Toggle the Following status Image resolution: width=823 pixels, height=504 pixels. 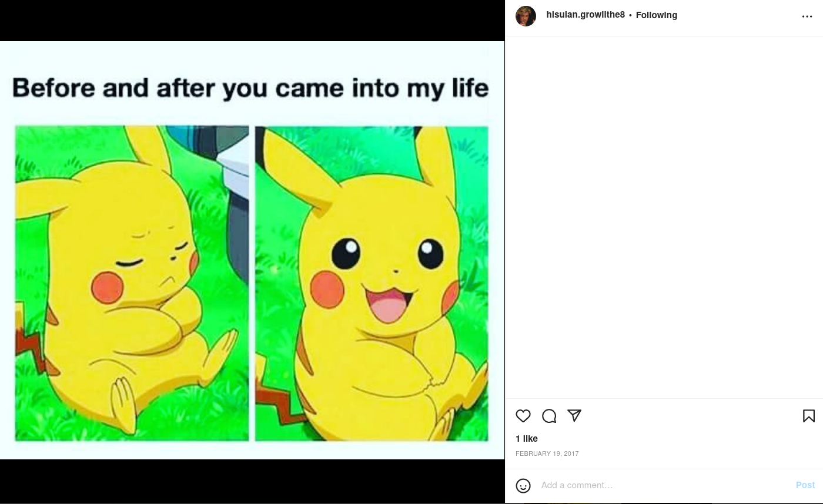pyautogui.click(x=656, y=15)
